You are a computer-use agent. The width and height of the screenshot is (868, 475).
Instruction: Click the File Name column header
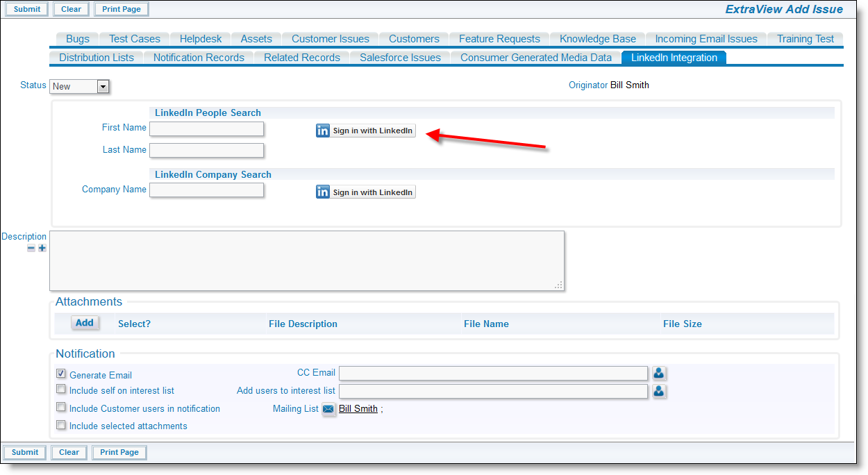click(x=486, y=324)
